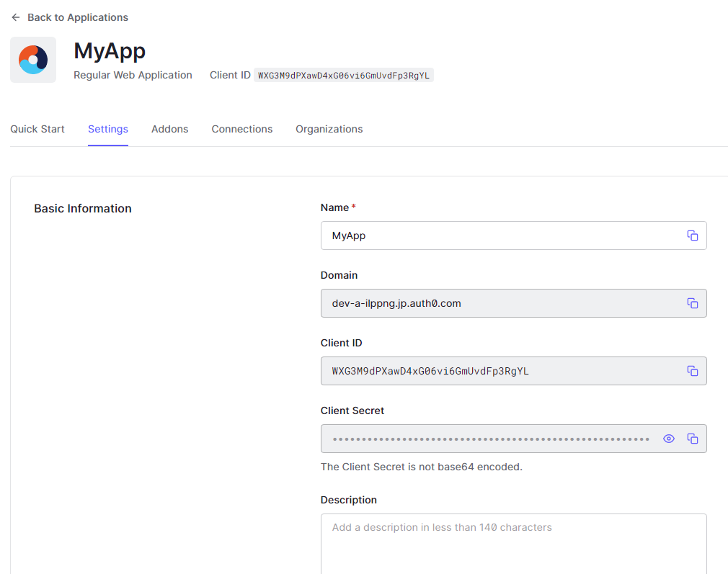Click the Basic Information heading

click(83, 208)
